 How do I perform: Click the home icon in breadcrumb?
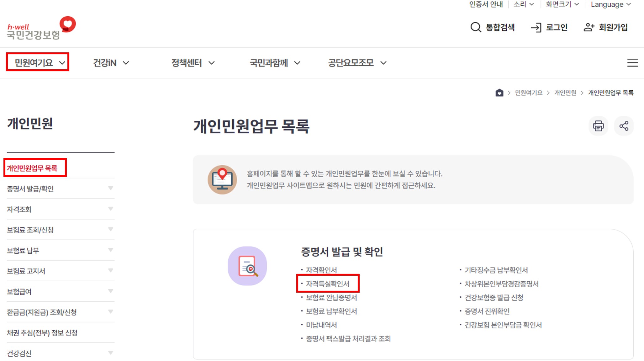[x=499, y=93]
